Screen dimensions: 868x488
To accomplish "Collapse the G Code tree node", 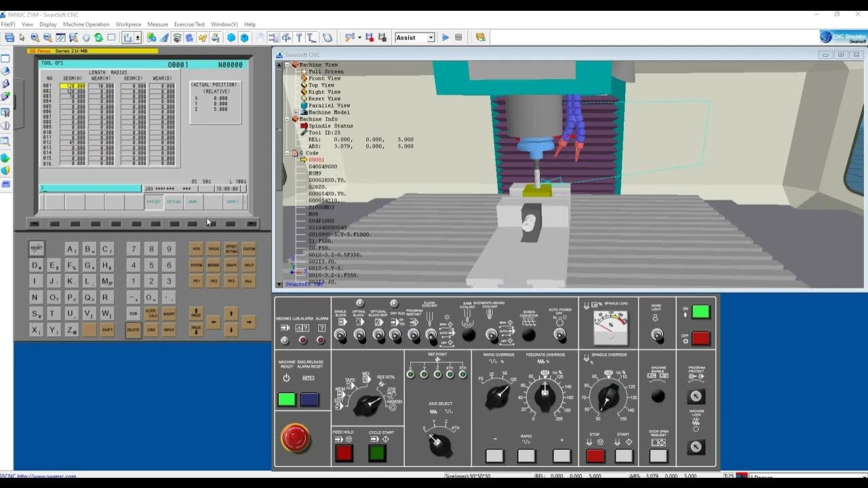I will (288, 153).
